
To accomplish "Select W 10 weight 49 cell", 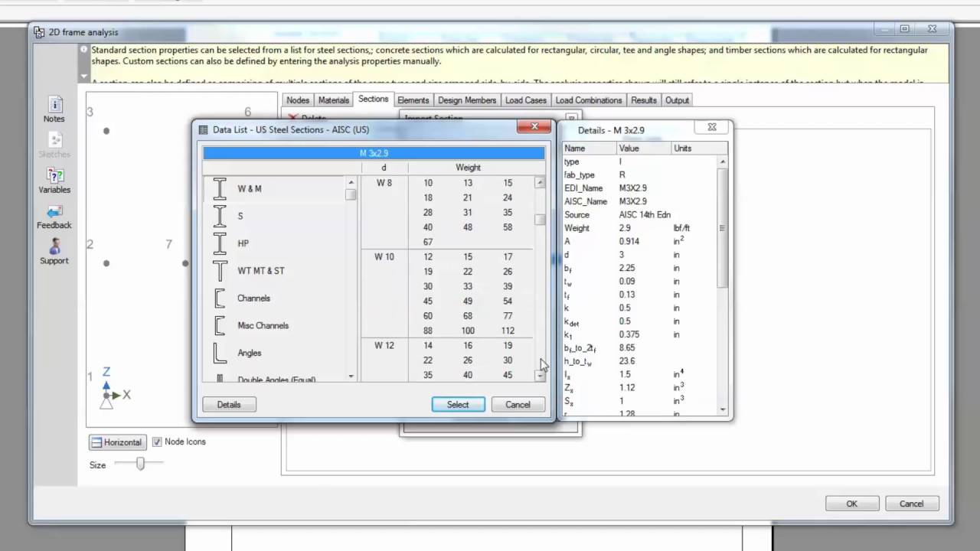I will tap(468, 301).
